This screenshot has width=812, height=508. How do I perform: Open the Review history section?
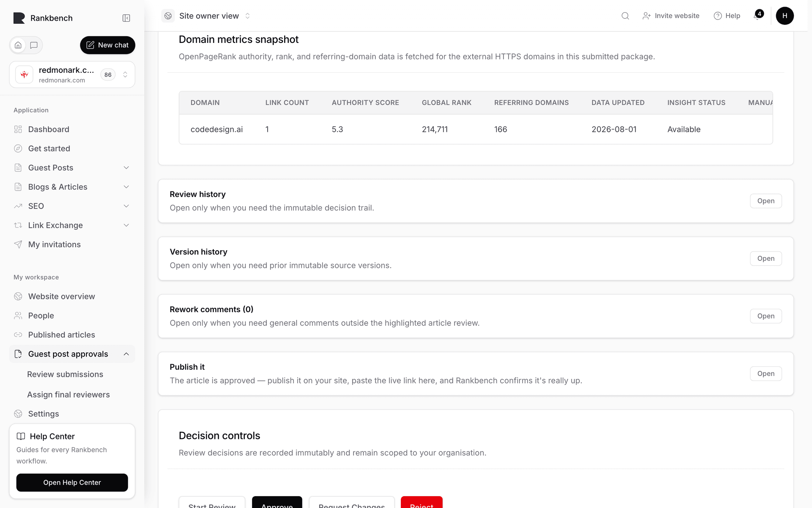pyautogui.click(x=766, y=201)
